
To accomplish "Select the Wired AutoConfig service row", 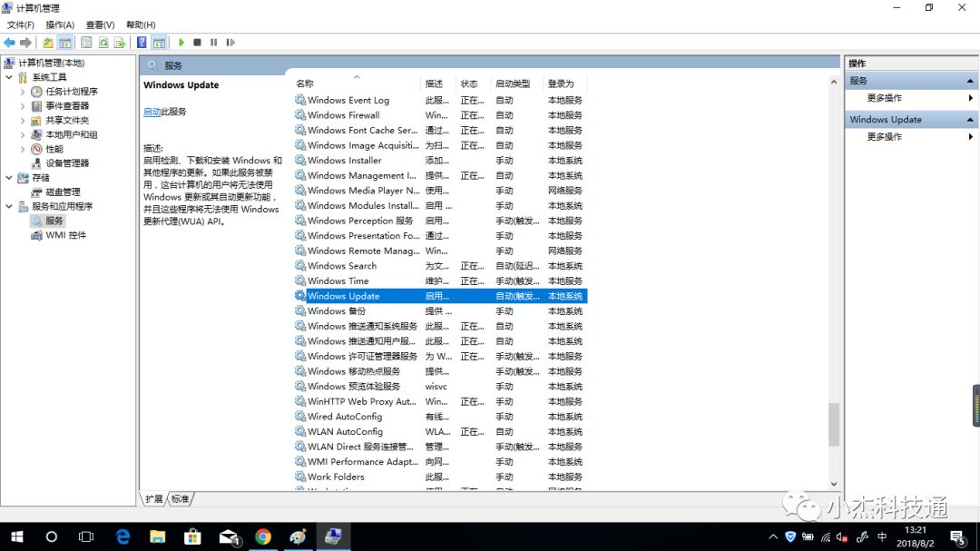I will (x=440, y=417).
